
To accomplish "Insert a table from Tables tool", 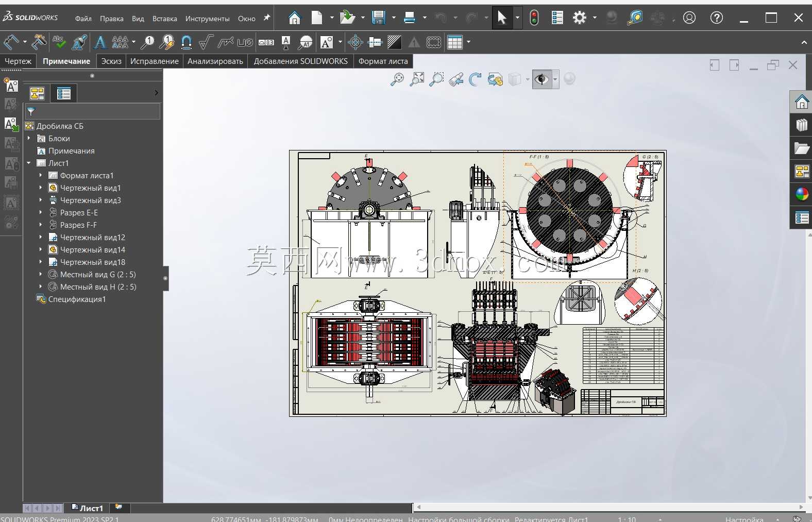I will pos(454,42).
